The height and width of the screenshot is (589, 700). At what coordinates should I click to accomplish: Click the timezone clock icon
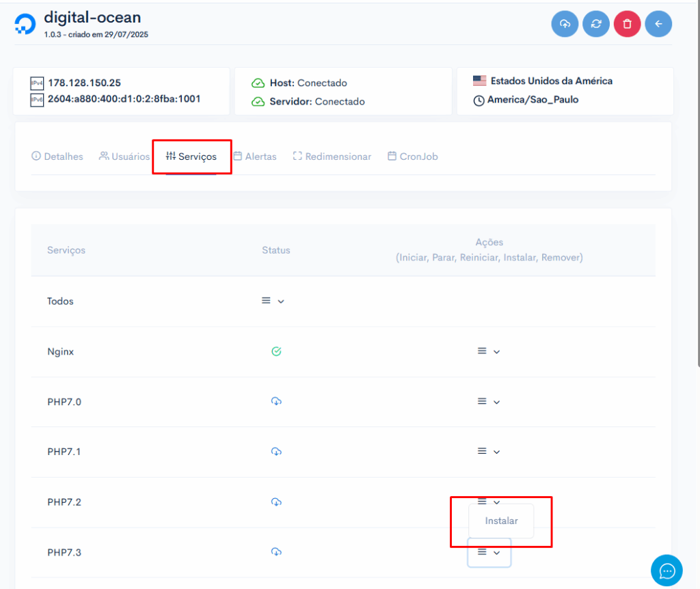pos(479,101)
